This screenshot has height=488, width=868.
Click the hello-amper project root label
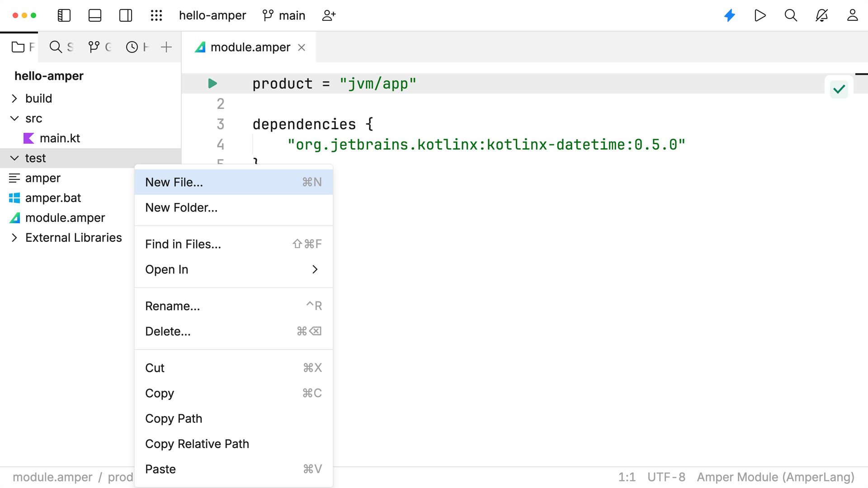point(49,76)
